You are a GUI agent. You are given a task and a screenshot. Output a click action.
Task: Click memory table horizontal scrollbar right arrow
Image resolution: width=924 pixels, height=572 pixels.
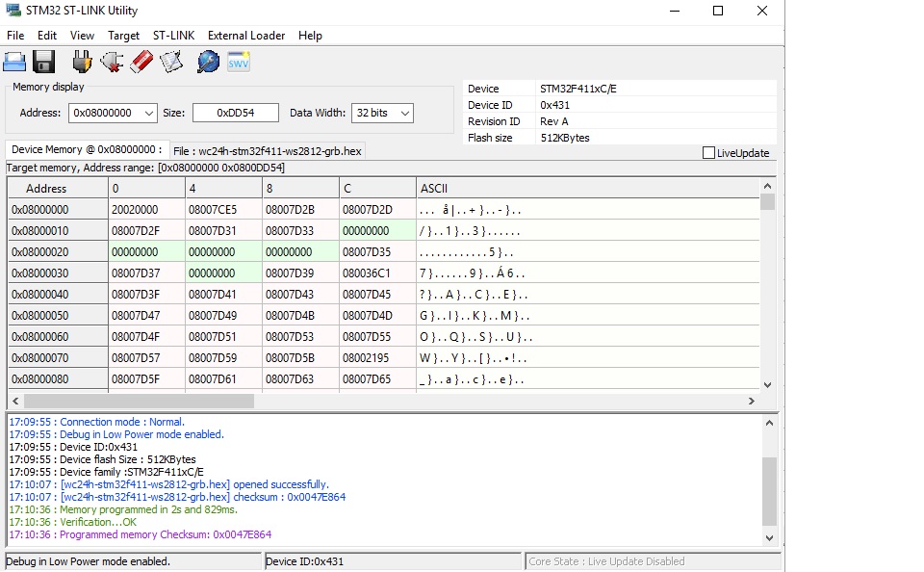(x=752, y=401)
